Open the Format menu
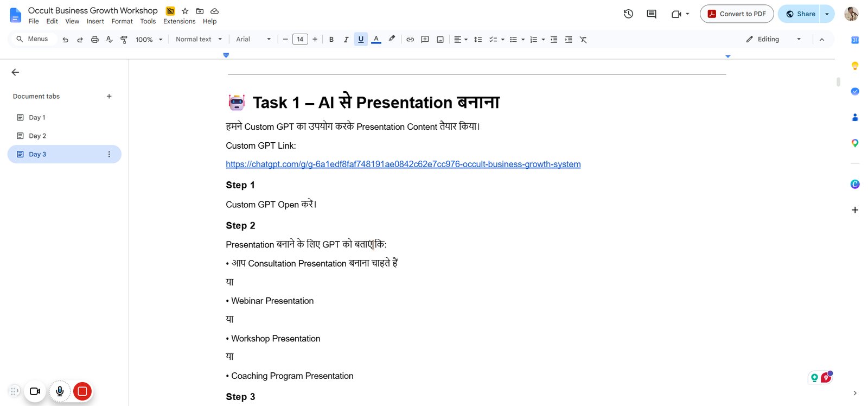868x406 pixels. coord(122,21)
